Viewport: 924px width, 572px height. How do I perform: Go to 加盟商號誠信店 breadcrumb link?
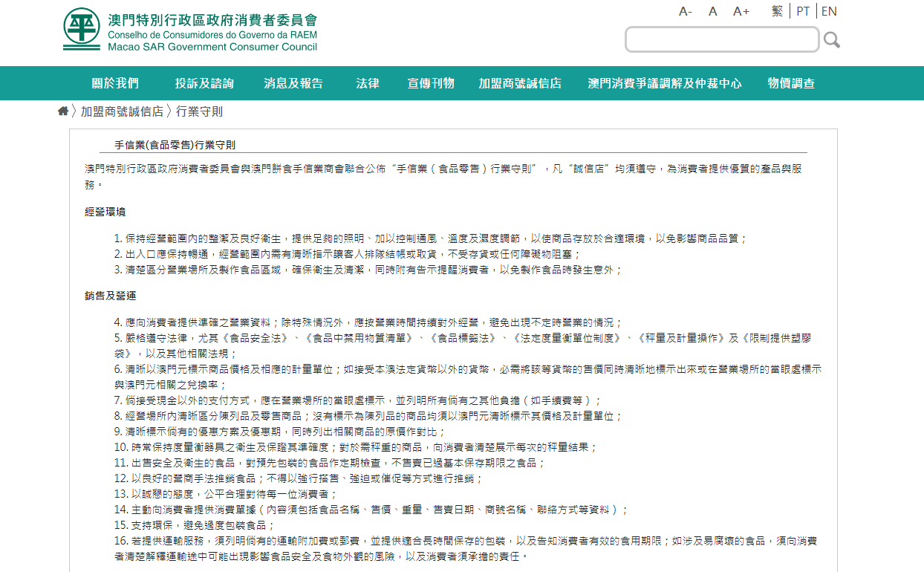(x=122, y=111)
